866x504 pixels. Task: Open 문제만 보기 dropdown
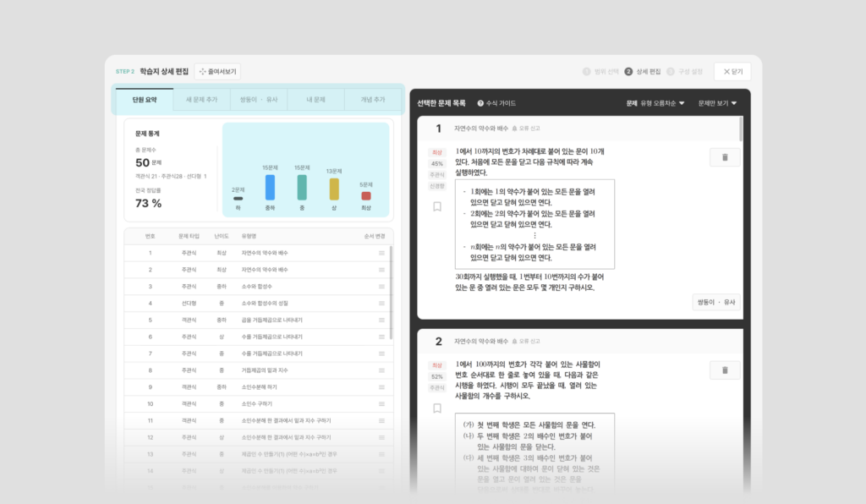(717, 103)
